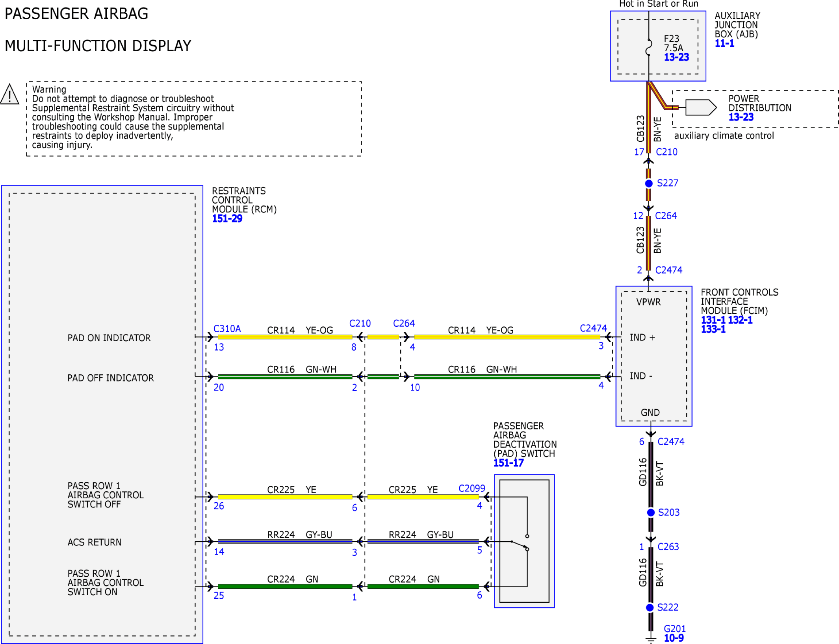Click the warning triangle icon
This screenshot has width=839, height=644.
pos(9,94)
